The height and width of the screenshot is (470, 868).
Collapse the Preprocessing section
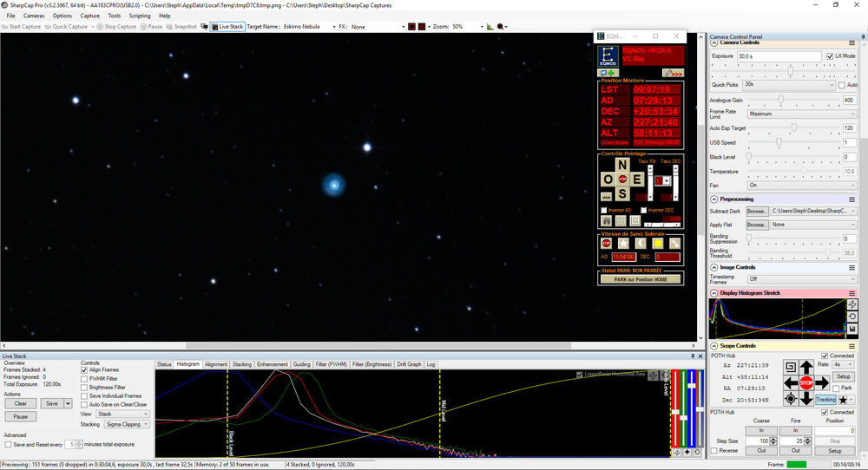click(x=714, y=199)
